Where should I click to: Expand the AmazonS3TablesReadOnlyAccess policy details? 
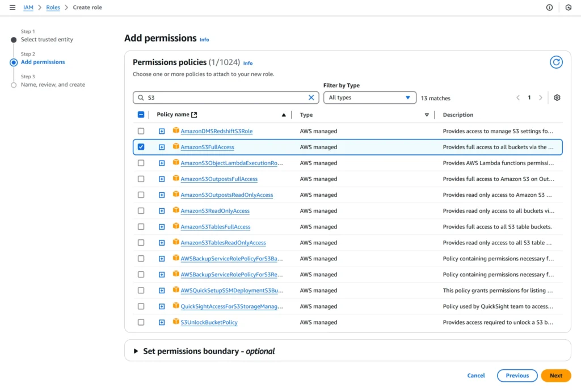pos(162,243)
